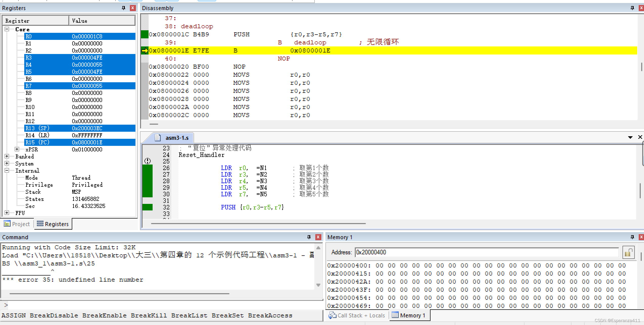Pin the Disassembly window
The height and width of the screenshot is (325, 644).
click(x=632, y=8)
